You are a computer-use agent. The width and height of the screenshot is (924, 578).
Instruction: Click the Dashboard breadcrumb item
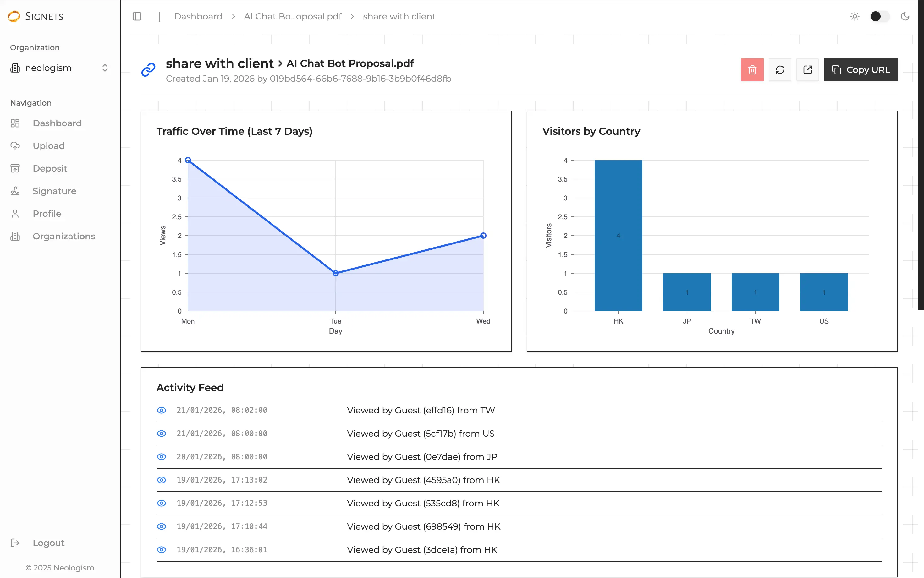tap(198, 16)
